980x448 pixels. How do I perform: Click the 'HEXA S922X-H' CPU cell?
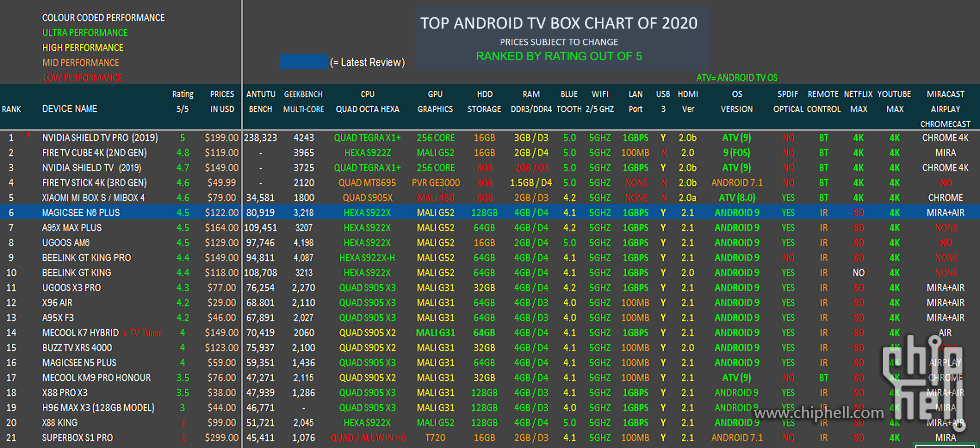tap(368, 257)
